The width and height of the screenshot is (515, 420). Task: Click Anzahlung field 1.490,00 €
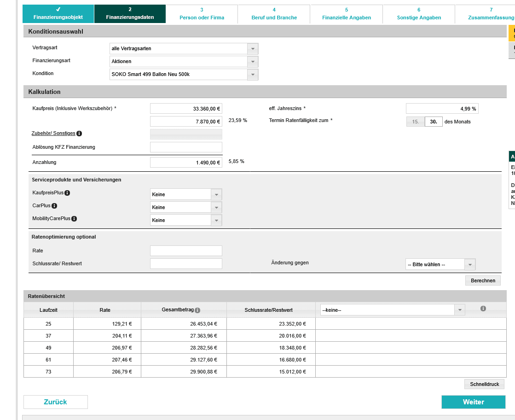186,163
